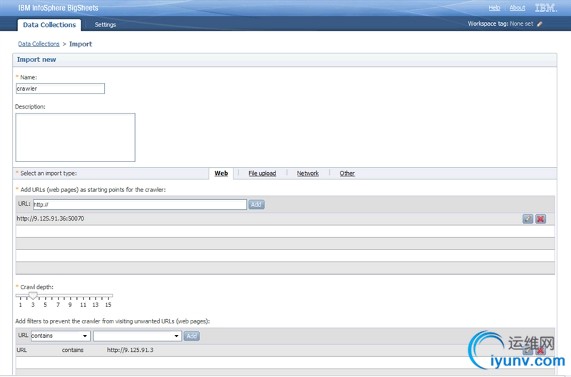Click Add button next to URL field
The image size is (571, 377).
click(x=256, y=204)
